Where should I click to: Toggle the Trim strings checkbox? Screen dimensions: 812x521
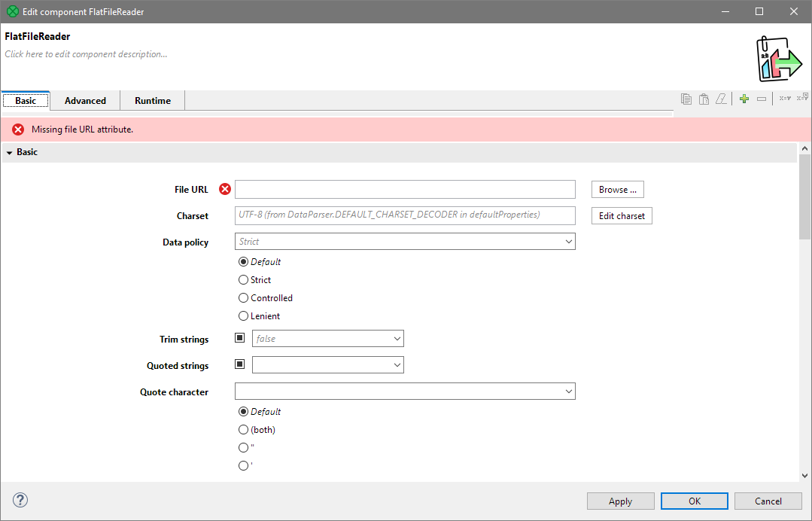pyautogui.click(x=240, y=339)
